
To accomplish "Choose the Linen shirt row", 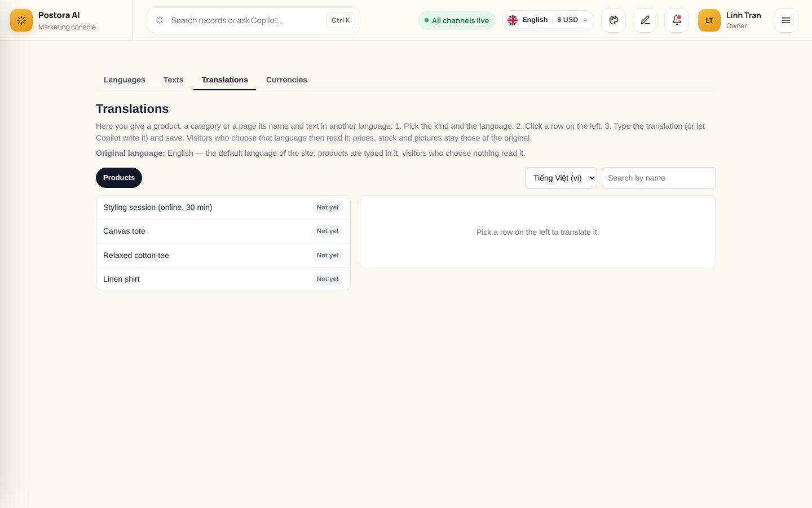I will coord(223,279).
